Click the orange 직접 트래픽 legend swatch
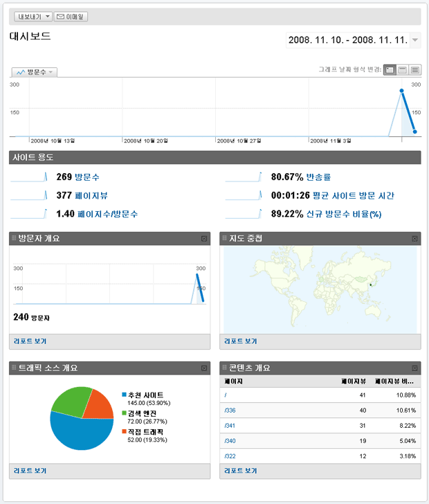The width and height of the screenshot is (429, 504). 124,431
